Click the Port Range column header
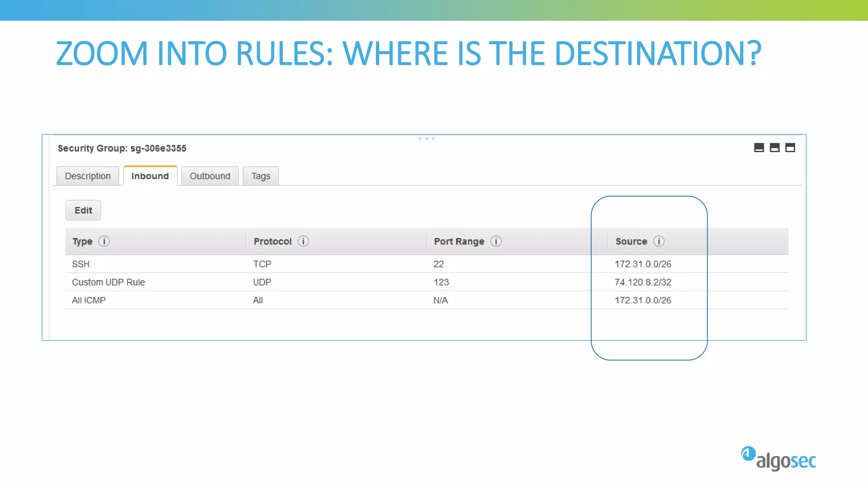Viewport: 868px width, 488px height. 459,241
